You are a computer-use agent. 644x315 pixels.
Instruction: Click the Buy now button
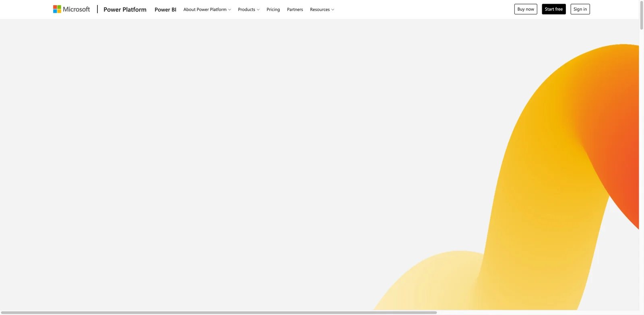coord(526,9)
